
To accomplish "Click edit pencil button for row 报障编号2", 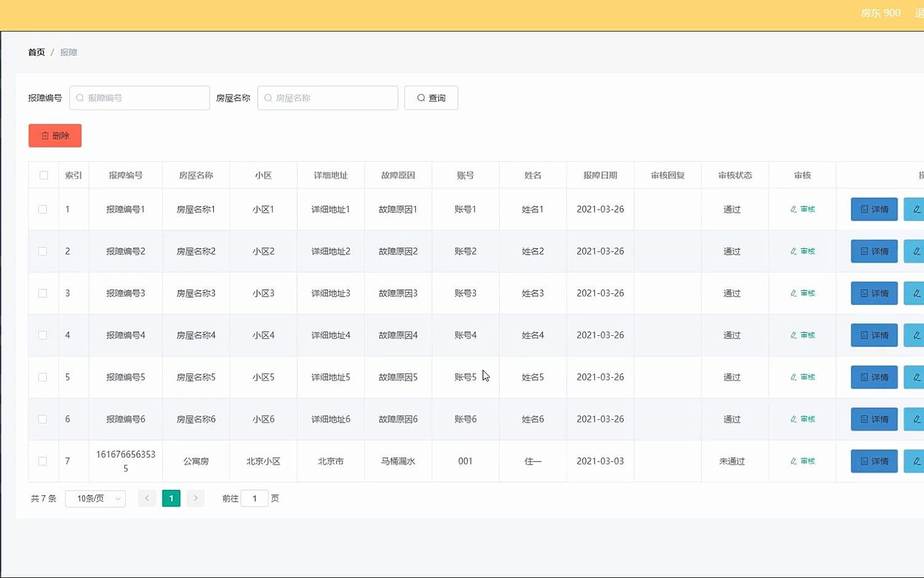I will (914, 251).
